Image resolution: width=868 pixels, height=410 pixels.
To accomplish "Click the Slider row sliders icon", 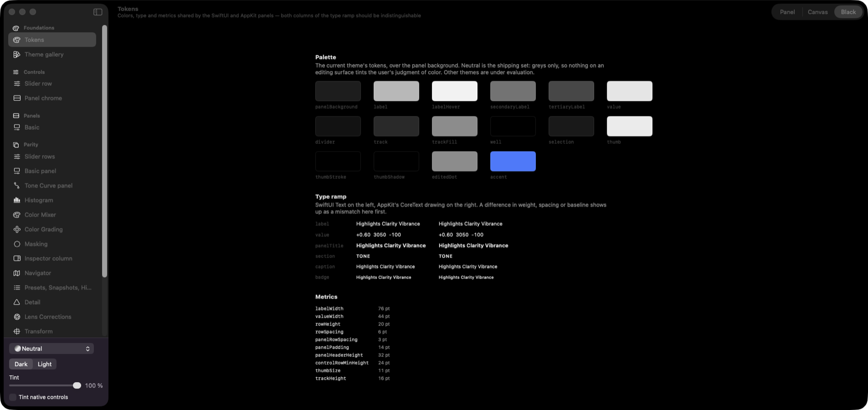I will [17, 83].
